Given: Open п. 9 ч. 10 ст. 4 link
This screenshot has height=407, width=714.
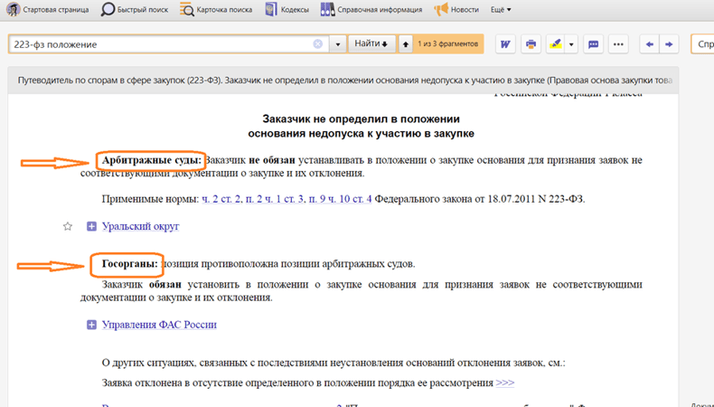Looking at the screenshot, I should 340,199.
